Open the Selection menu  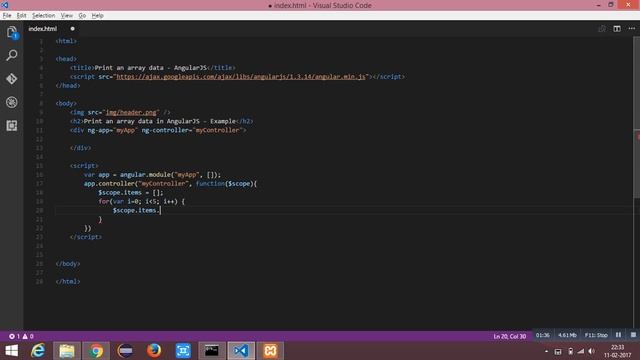pos(43,16)
